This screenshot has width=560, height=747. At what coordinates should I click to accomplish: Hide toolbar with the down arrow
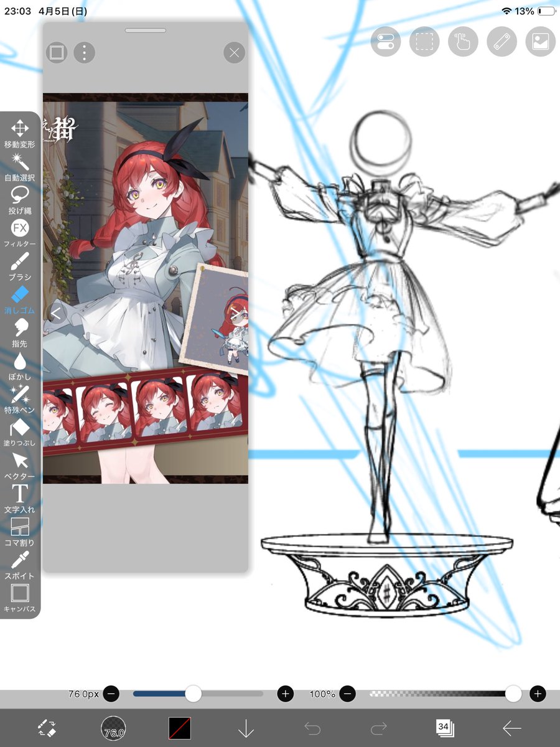(246, 728)
